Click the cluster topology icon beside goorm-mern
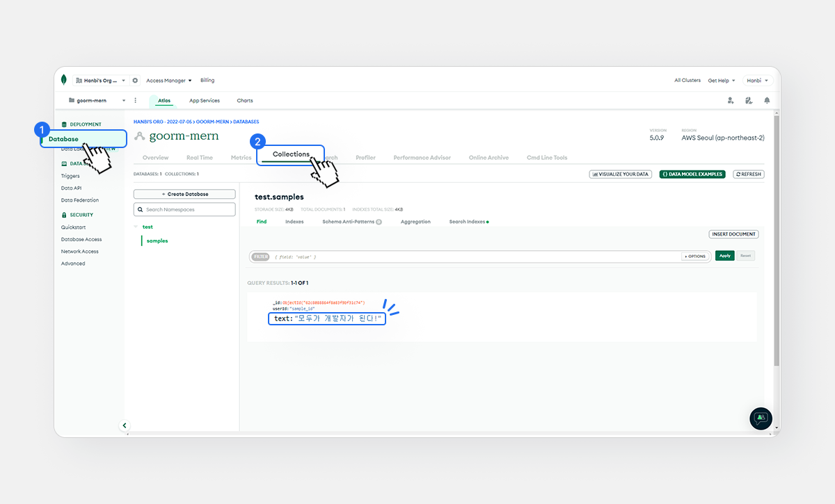This screenshot has height=504, width=835. tap(140, 136)
